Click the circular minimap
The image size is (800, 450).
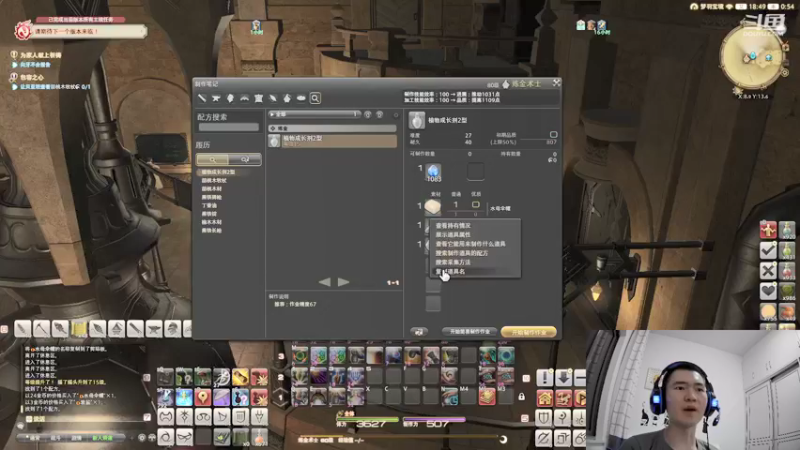pos(752,57)
